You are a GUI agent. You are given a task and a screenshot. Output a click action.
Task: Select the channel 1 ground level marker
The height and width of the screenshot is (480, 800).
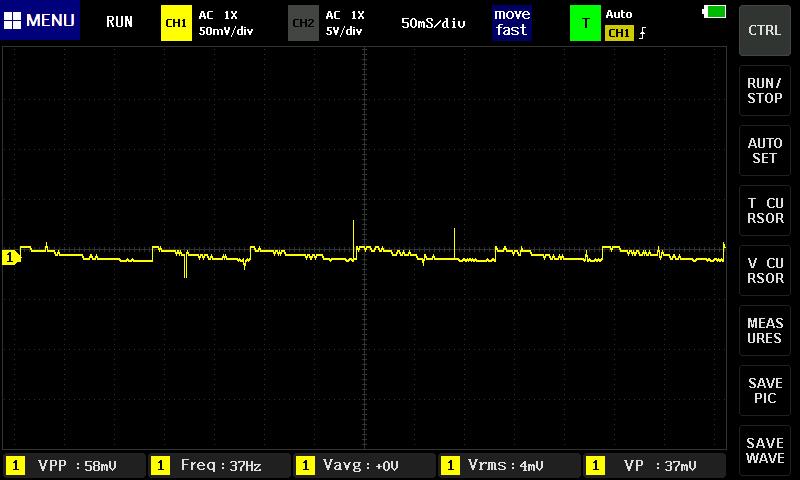point(11,257)
